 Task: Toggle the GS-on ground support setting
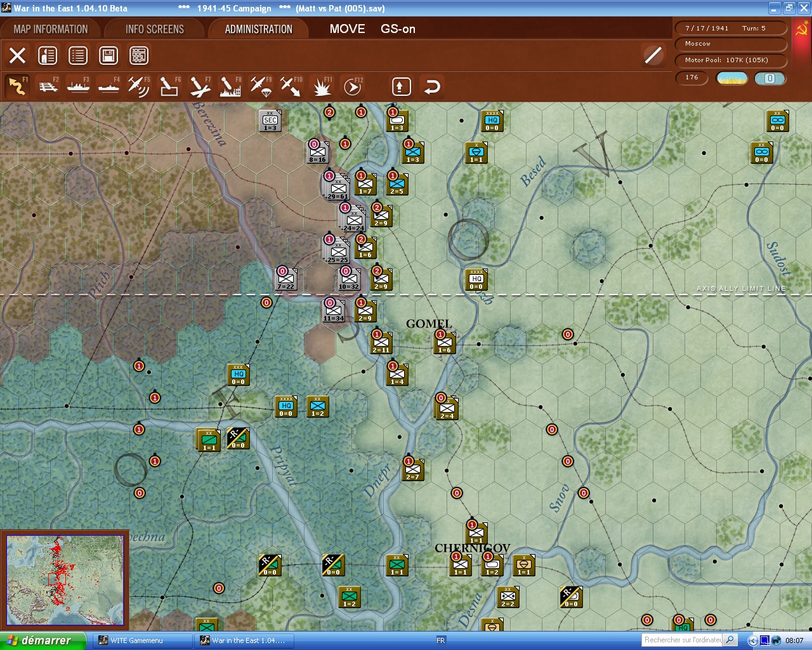click(x=398, y=29)
